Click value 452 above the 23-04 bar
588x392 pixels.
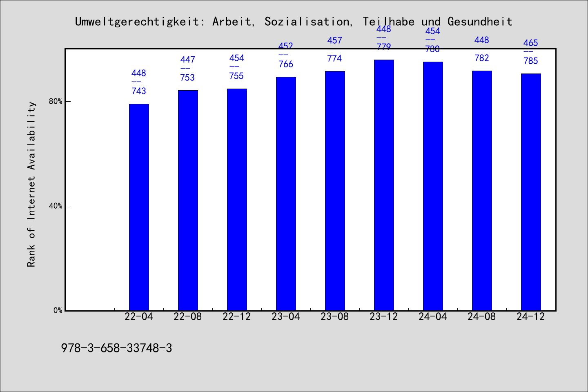(x=286, y=46)
